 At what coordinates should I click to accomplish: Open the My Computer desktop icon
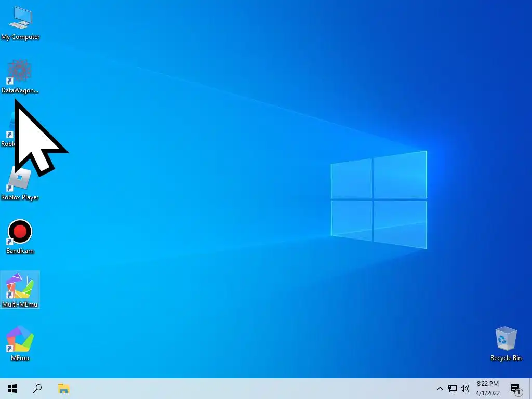20,23
